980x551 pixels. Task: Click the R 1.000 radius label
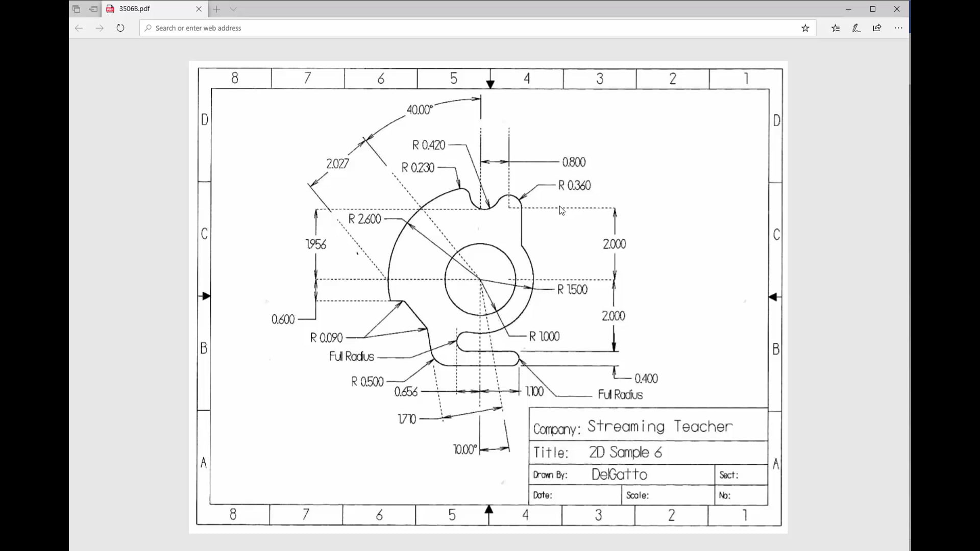544,337
